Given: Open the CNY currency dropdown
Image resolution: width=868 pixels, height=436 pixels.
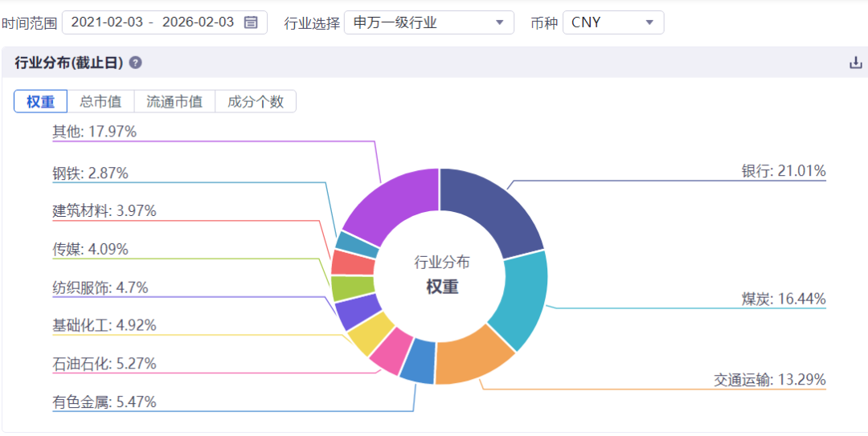Looking at the screenshot, I should [x=613, y=22].
